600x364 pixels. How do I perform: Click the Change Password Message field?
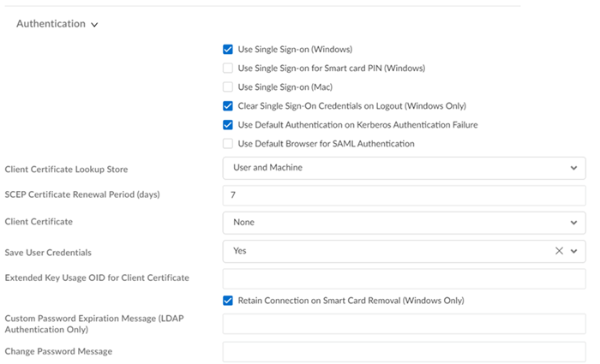[404, 352]
